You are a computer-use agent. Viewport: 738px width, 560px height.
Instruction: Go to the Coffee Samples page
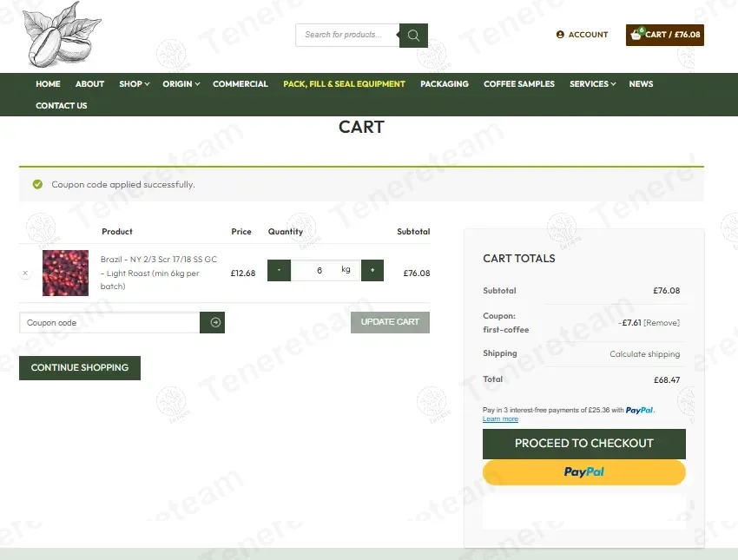pyautogui.click(x=518, y=84)
